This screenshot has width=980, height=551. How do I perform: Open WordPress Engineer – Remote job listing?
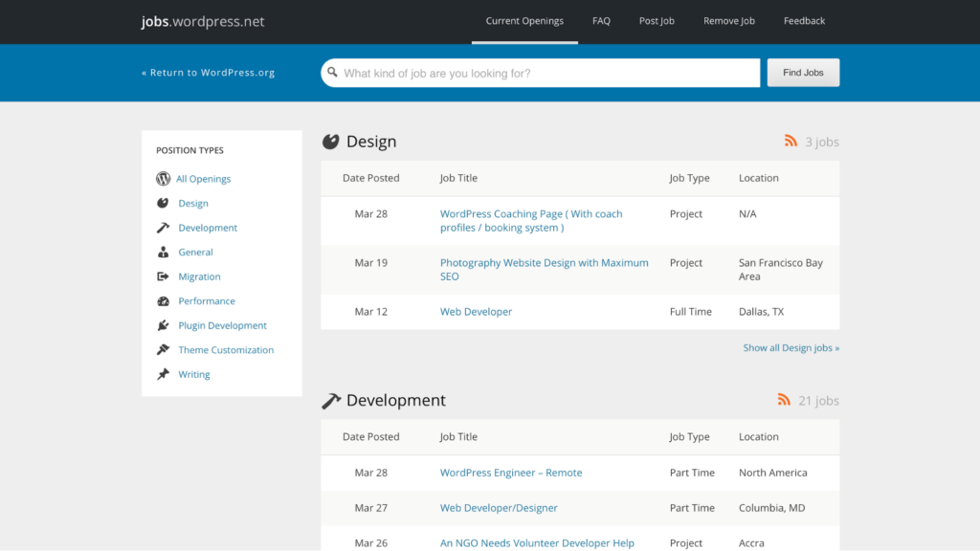point(511,473)
